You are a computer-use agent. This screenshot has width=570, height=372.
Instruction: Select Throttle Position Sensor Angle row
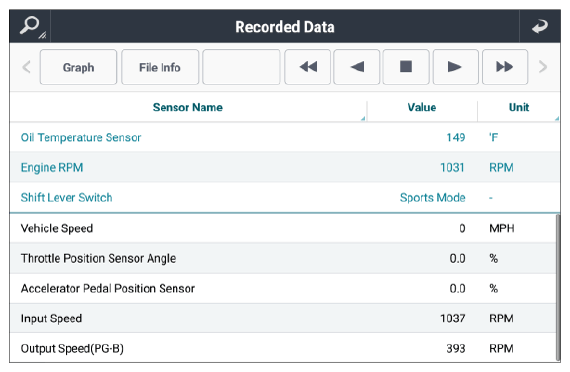pyautogui.click(x=283, y=258)
